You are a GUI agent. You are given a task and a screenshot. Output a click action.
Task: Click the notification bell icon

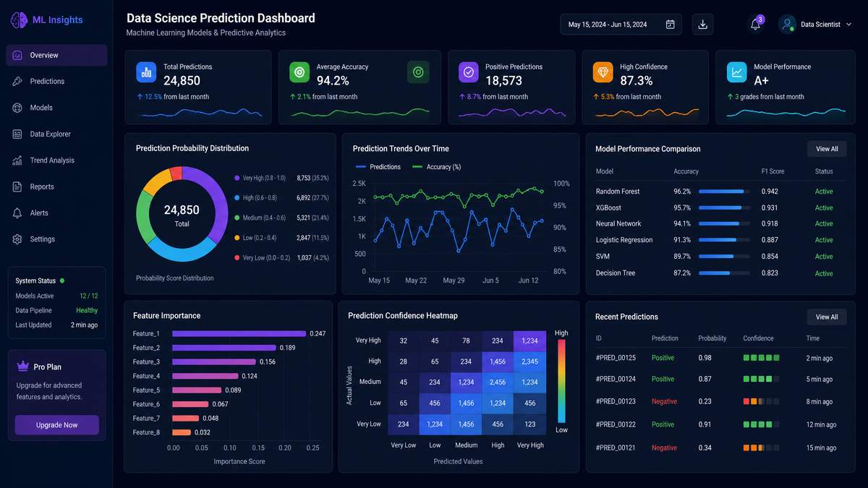pyautogui.click(x=755, y=24)
